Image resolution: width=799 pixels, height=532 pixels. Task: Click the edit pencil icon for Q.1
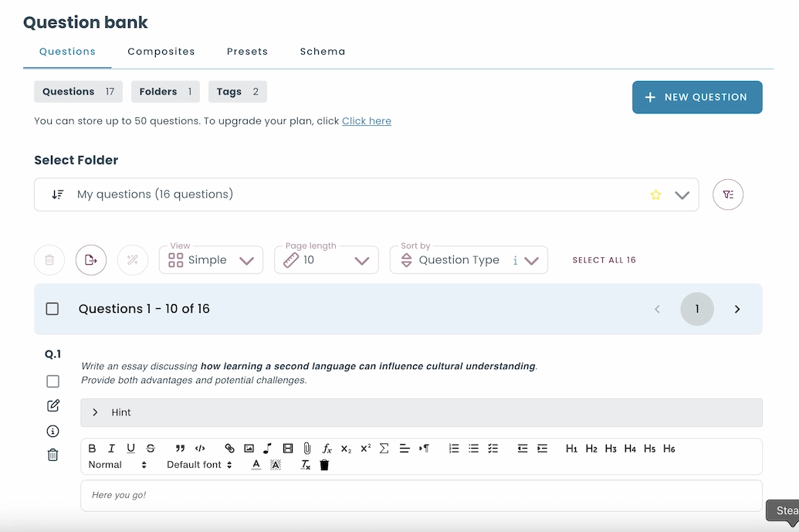coord(52,405)
